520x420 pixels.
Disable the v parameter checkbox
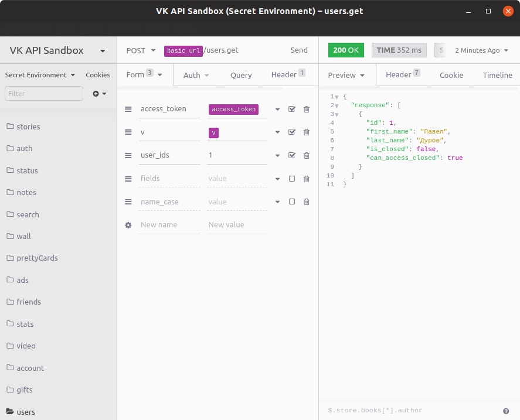pyautogui.click(x=292, y=132)
